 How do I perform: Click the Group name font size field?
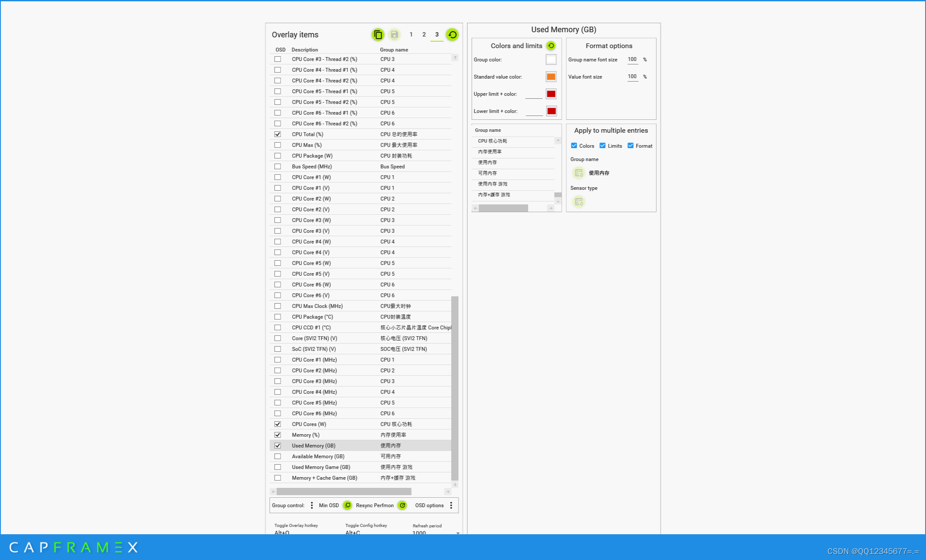tap(633, 60)
